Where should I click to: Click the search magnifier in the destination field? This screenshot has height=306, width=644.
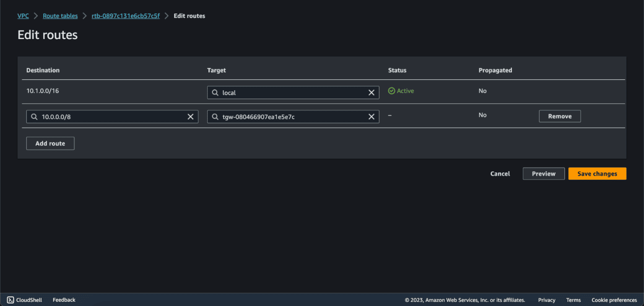pyautogui.click(x=34, y=116)
